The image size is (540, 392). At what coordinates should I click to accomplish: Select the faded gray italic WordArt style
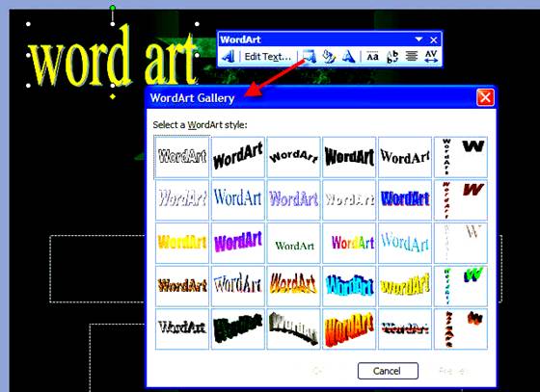point(349,199)
